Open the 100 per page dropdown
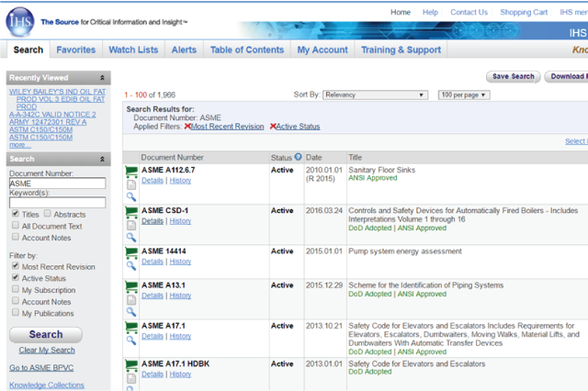588x391 pixels. [x=464, y=95]
